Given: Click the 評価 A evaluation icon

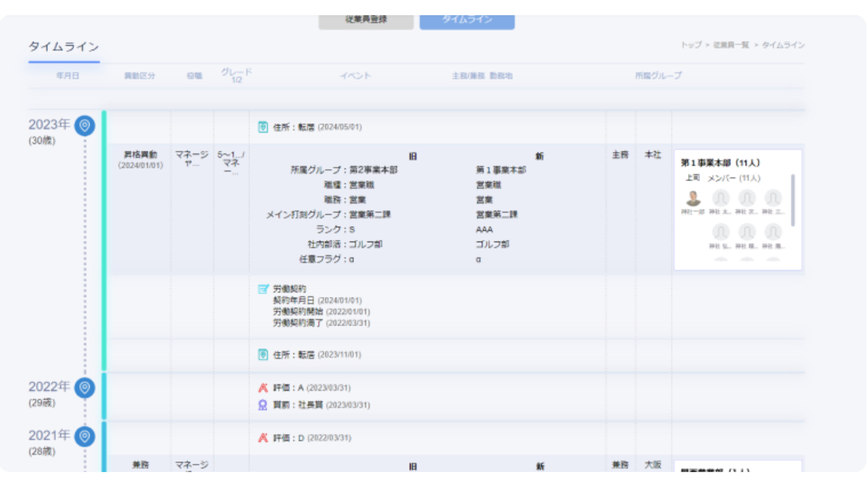Looking at the screenshot, I should [263, 388].
